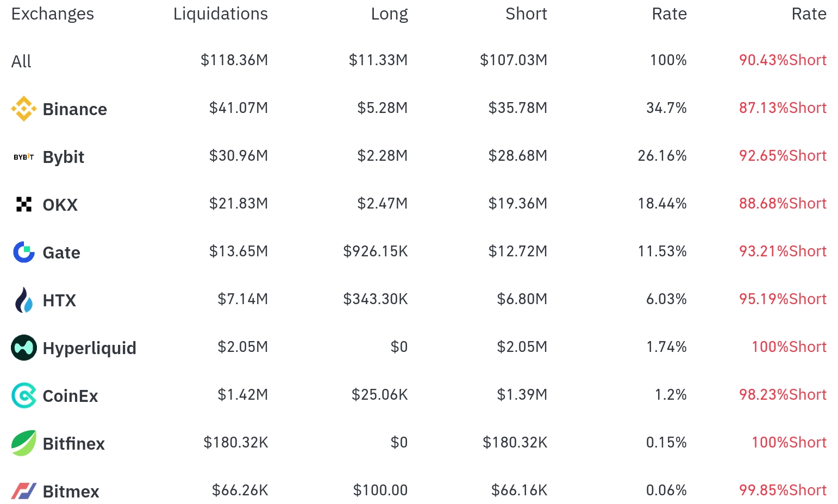Click the CoinEx exchange name link
Viewport: 838px width, 504px height.
(x=71, y=396)
